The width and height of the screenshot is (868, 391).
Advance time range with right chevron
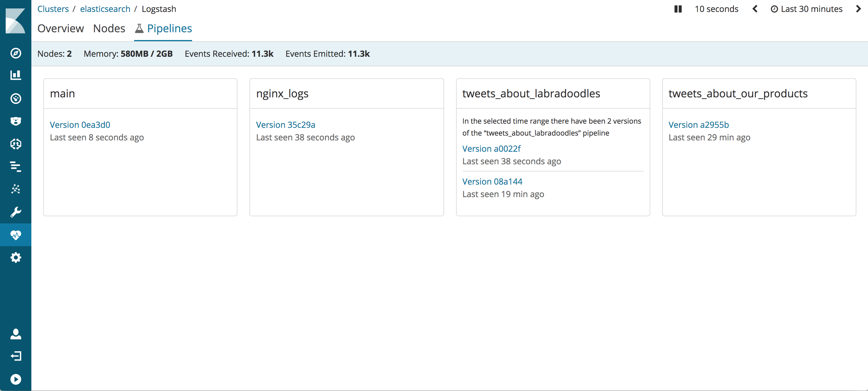pos(858,8)
